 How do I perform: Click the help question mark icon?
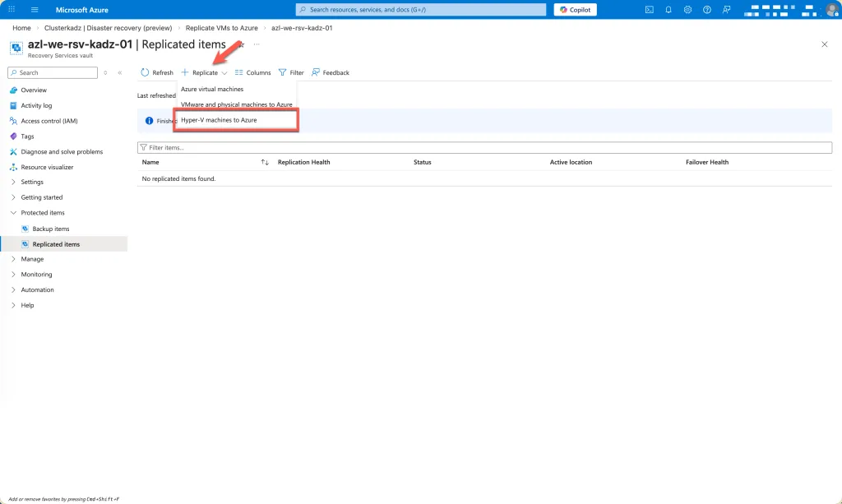coord(706,10)
